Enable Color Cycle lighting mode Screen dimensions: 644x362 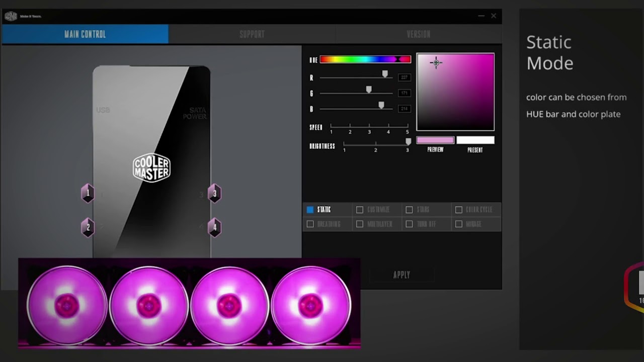[x=459, y=210]
